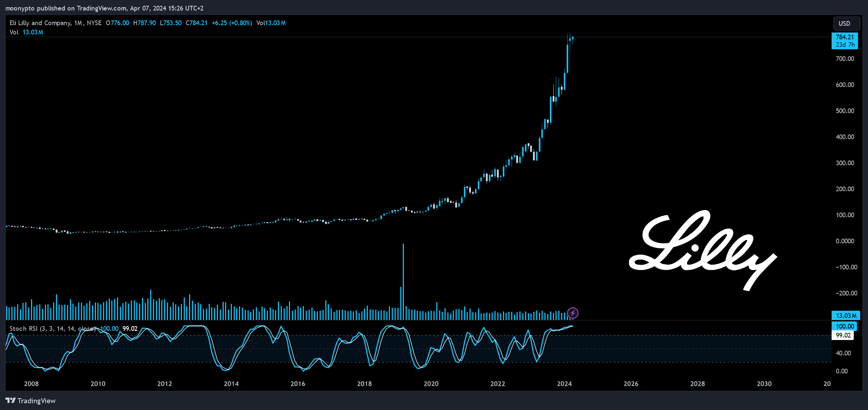Click the 0.00 Stoch RSI axis label
868x410 pixels.
tap(842, 371)
